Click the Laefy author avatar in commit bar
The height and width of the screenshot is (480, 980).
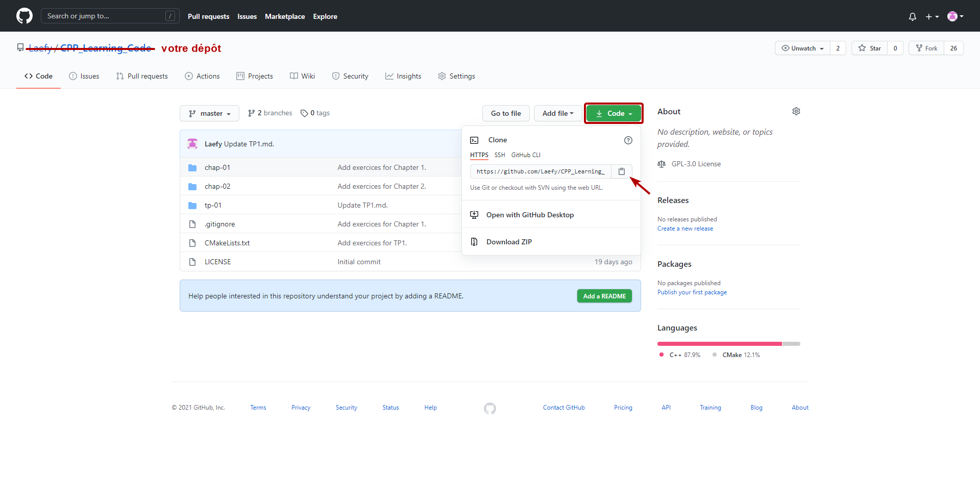point(192,144)
